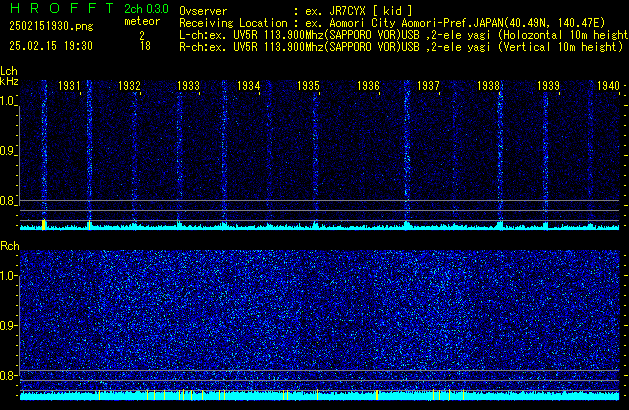Image resolution: width=629 pixels, height=410 pixels.
Task: Click the kHz axis unit label
Action: pos(9,81)
